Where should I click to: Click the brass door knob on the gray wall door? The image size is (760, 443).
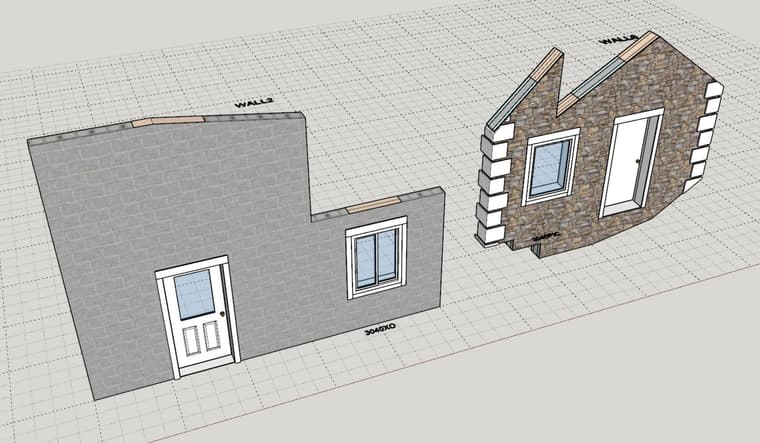click(x=222, y=314)
